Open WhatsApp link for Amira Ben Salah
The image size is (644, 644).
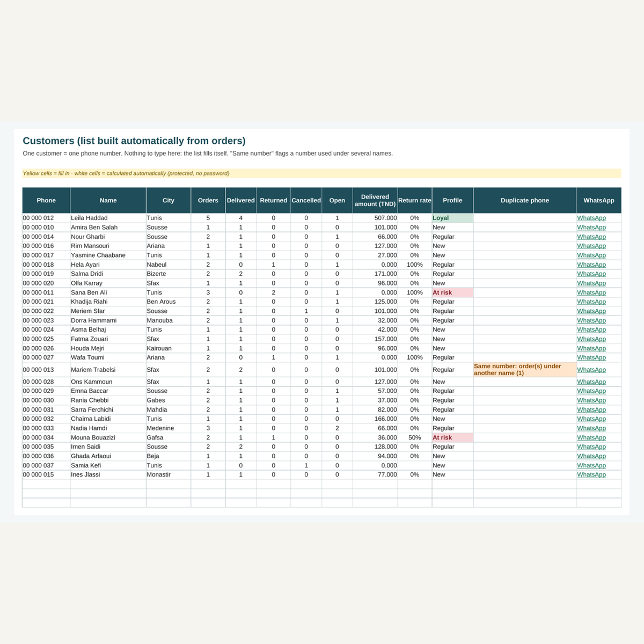point(591,228)
